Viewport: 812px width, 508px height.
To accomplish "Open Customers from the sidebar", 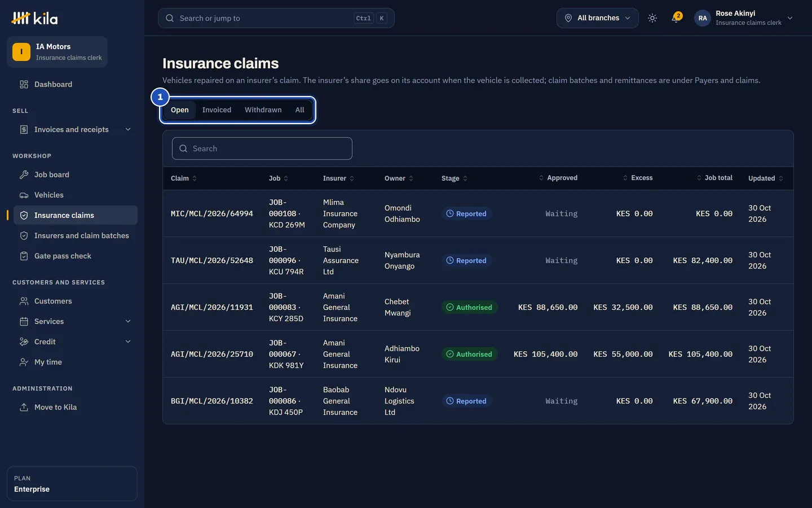I will tap(76, 301).
